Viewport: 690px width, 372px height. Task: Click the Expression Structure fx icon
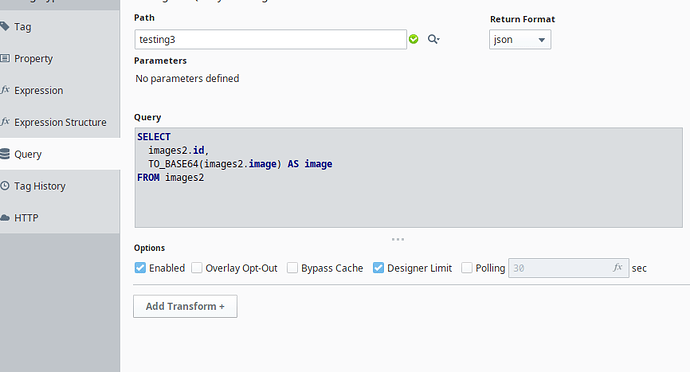click(4, 122)
